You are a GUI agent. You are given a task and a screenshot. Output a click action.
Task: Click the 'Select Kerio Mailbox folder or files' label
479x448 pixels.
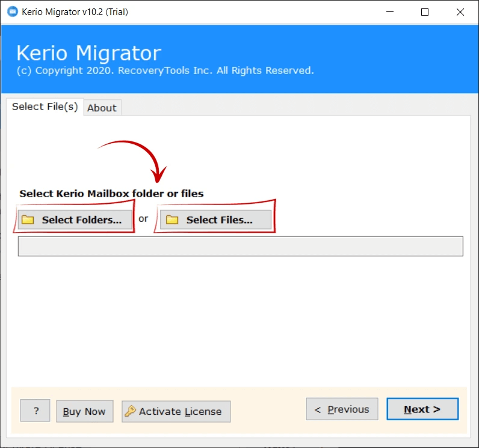(111, 194)
